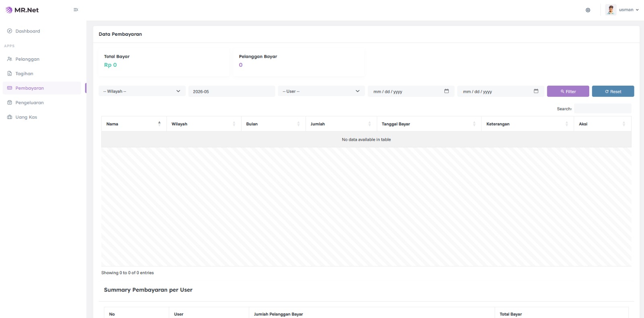The height and width of the screenshot is (318, 644).
Task: Sort table by Bulan column
Action: 273,124
